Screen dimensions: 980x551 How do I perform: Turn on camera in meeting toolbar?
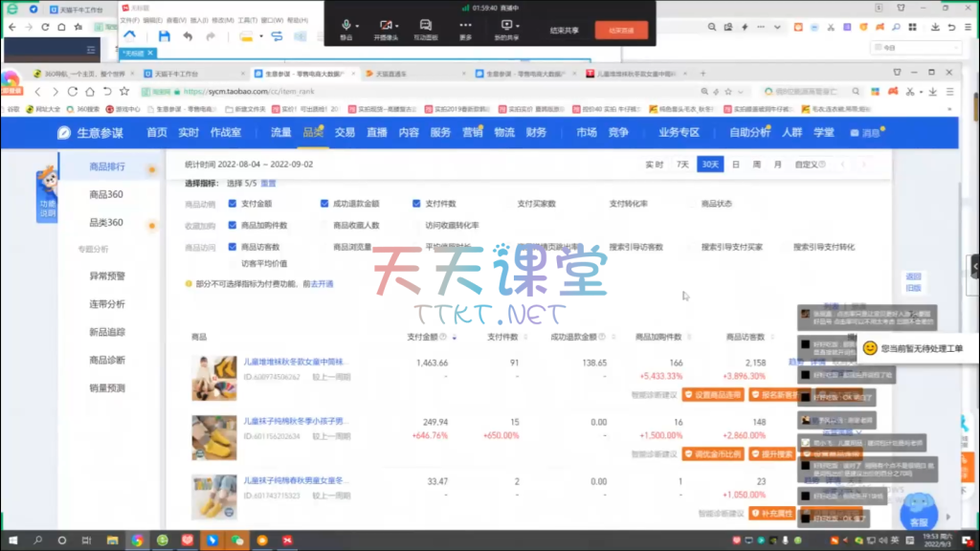click(x=386, y=26)
